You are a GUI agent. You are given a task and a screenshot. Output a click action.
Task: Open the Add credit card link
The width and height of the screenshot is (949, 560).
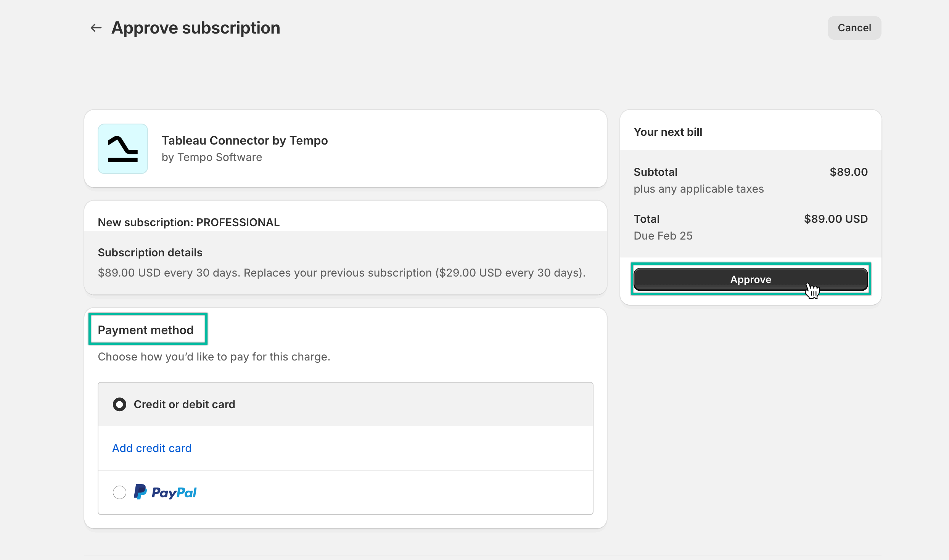pyautogui.click(x=151, y=448)
